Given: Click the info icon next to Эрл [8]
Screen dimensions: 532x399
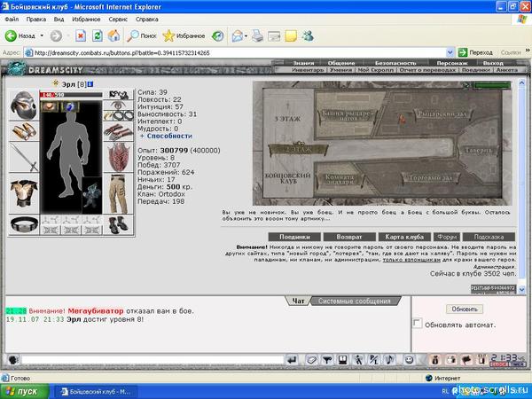Looking at the screenshot, I should (x=90, y=84).
